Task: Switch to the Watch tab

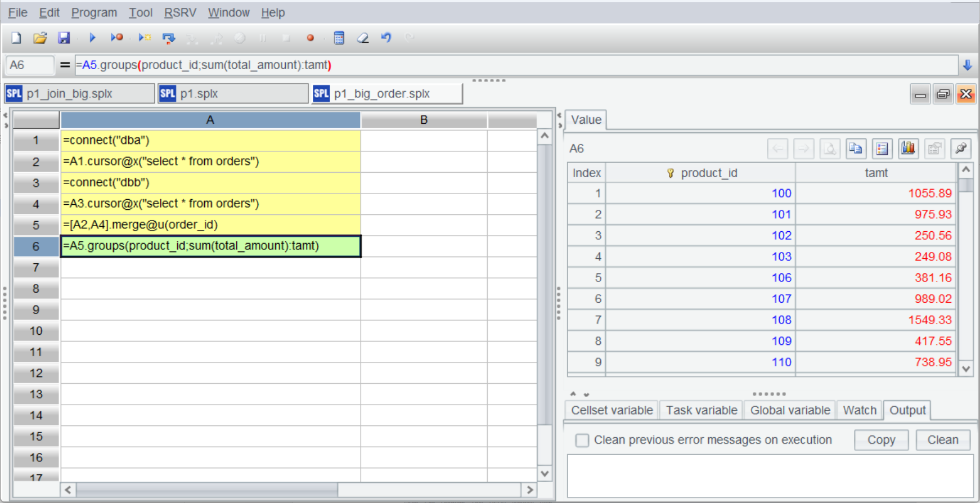Action: (x=859, y=410)
